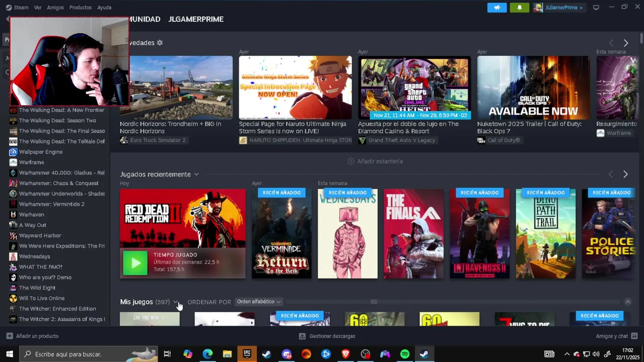Click the Windows taskbar search box
Image resolution: width=644 pixels, height=362 pixels.
coord(89,354)
